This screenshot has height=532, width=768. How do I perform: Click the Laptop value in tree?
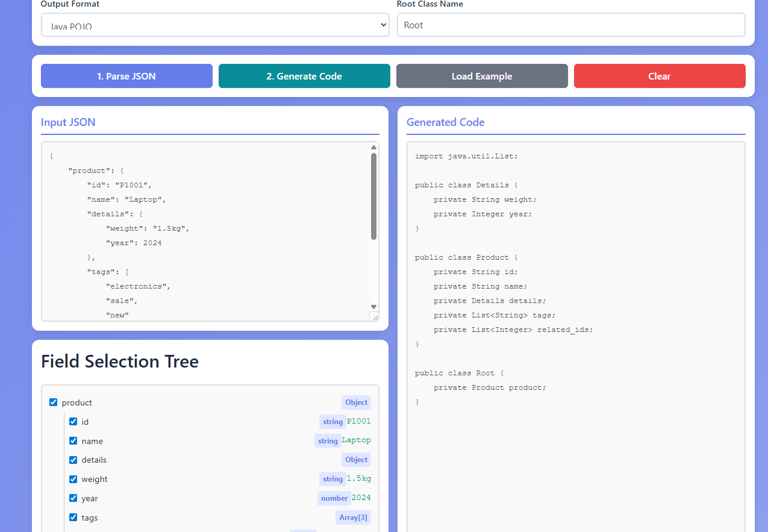357,440
